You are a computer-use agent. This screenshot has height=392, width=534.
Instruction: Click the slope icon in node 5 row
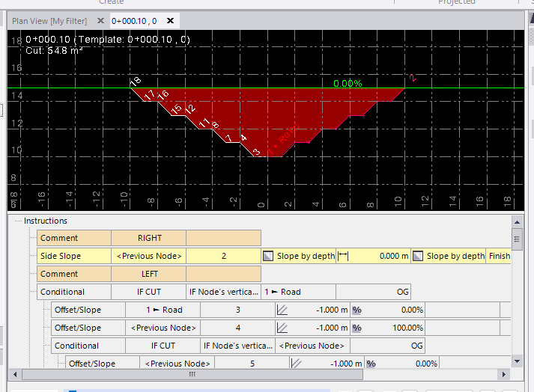pos(297,364)
